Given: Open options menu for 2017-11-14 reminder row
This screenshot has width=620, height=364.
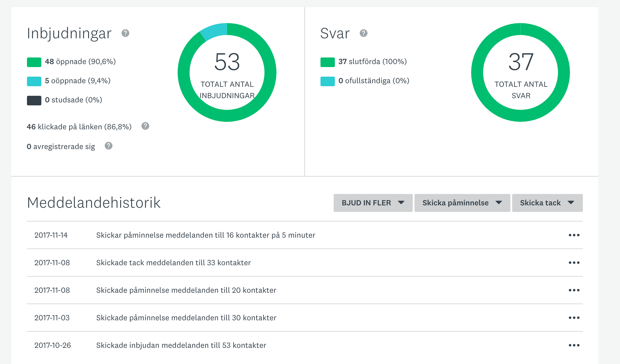Looking at the screenshot, I should 574,235.
